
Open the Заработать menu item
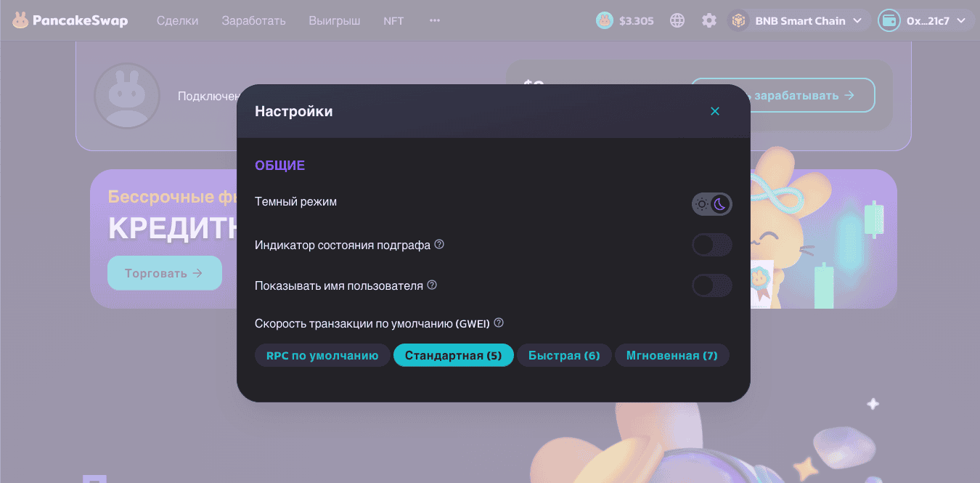pyautogui.click(x=253, y=20)
